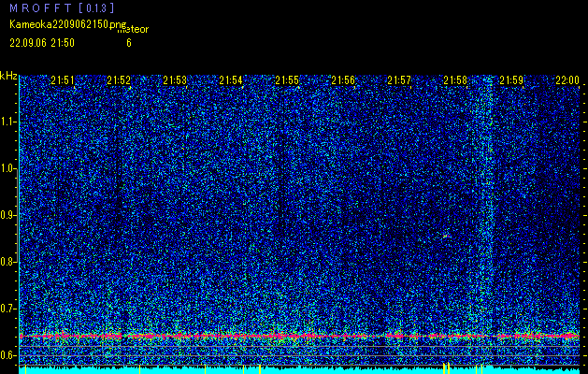
Task: Click the 21:58 time label
Action: (455, 80)
